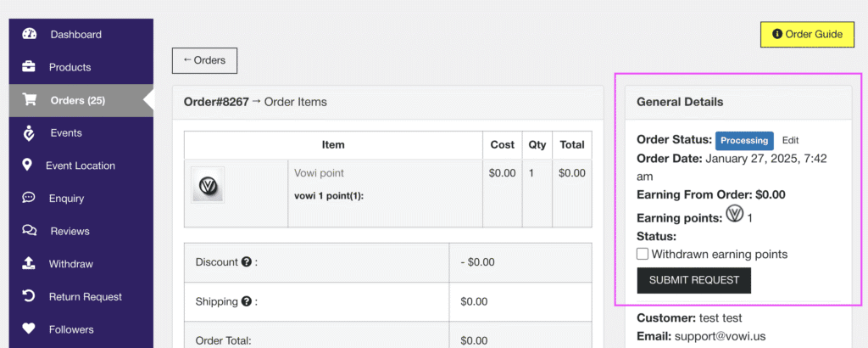
Task: Click the Events sidebar icon
Action: point(29,132)
